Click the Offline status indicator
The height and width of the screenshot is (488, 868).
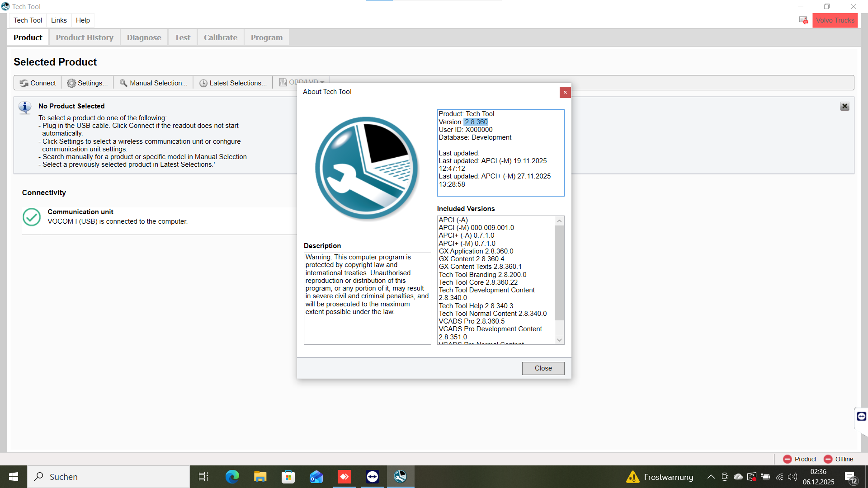click(x=839, y=459)
